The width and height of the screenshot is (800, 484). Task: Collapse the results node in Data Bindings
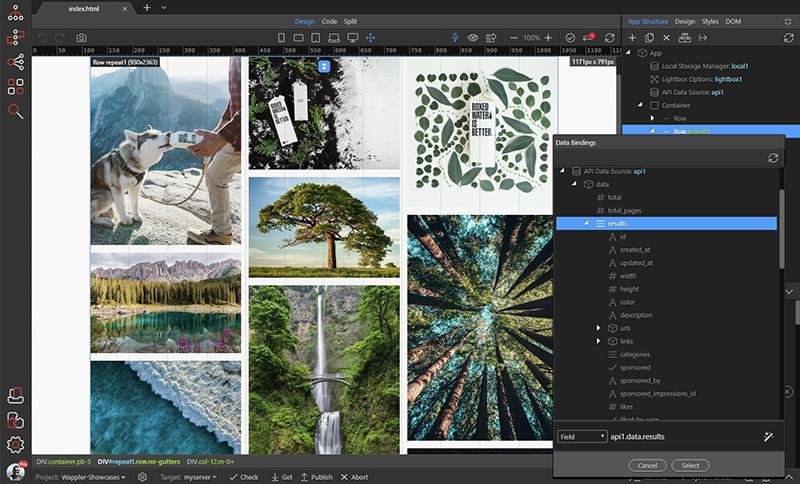(587, 224)
